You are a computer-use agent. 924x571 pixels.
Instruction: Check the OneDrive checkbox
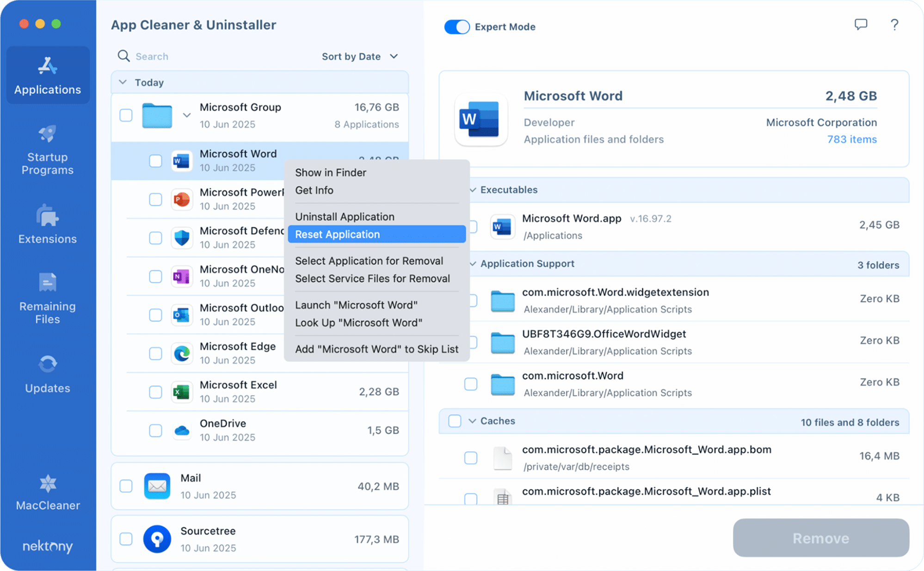coord(155,430)
